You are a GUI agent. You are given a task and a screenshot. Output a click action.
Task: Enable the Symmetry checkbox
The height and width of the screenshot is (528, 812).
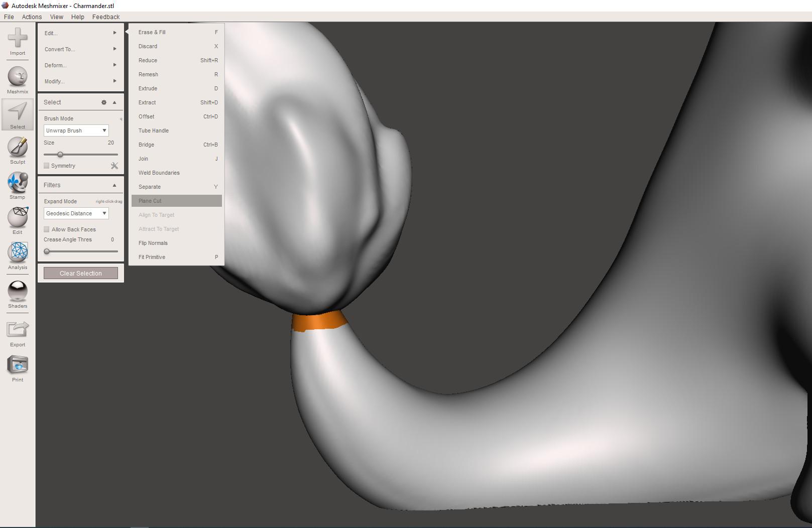pos(47,166)
